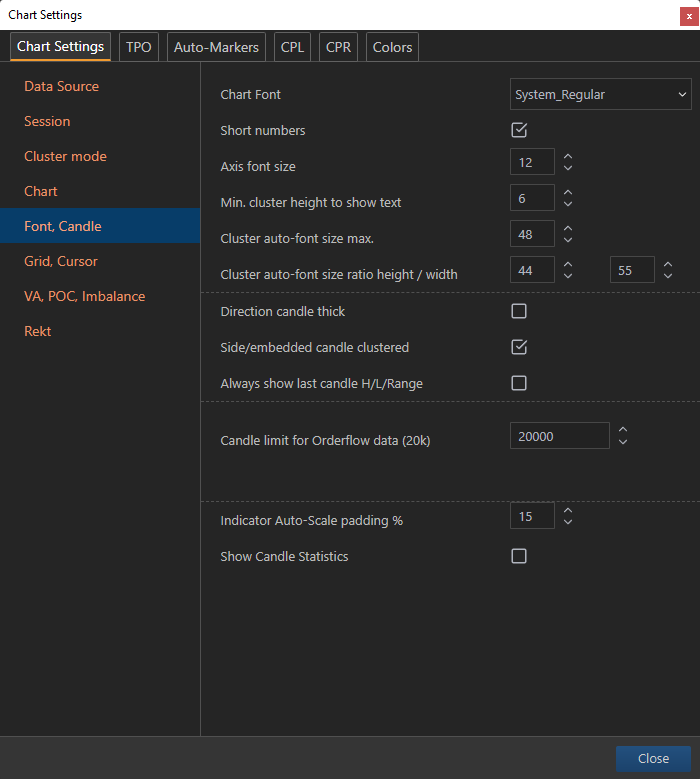
Task: Close the window with red X
Action: coord(690,16)
